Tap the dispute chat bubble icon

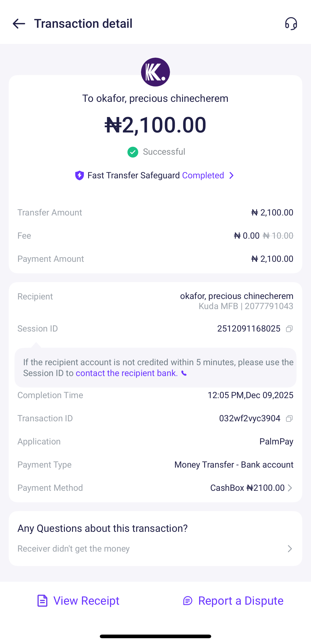coord(188,601)
